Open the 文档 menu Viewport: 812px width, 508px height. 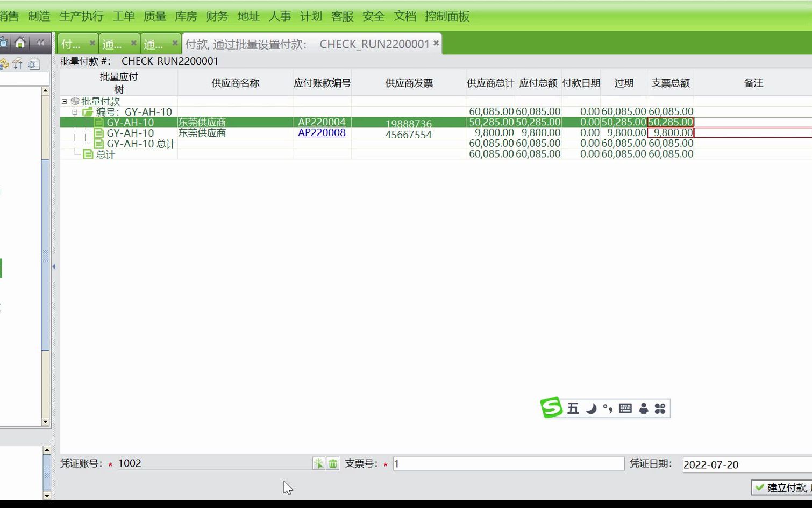[405, 16]
